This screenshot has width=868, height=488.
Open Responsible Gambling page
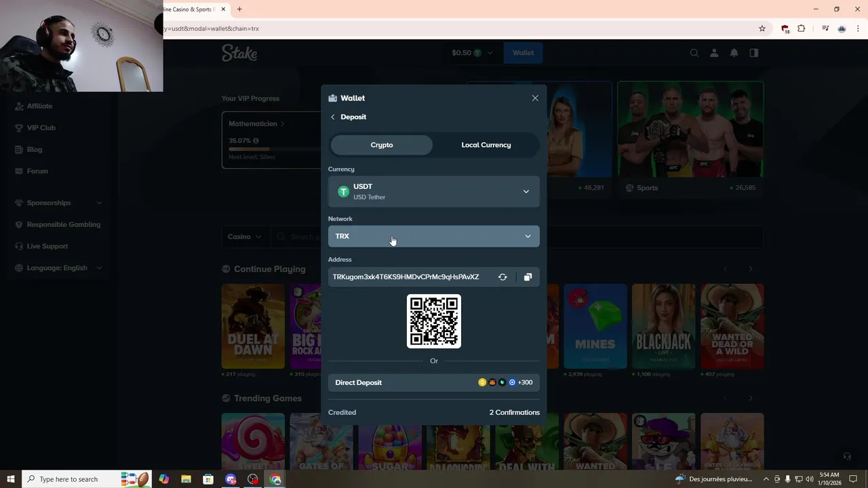(63, 224)
